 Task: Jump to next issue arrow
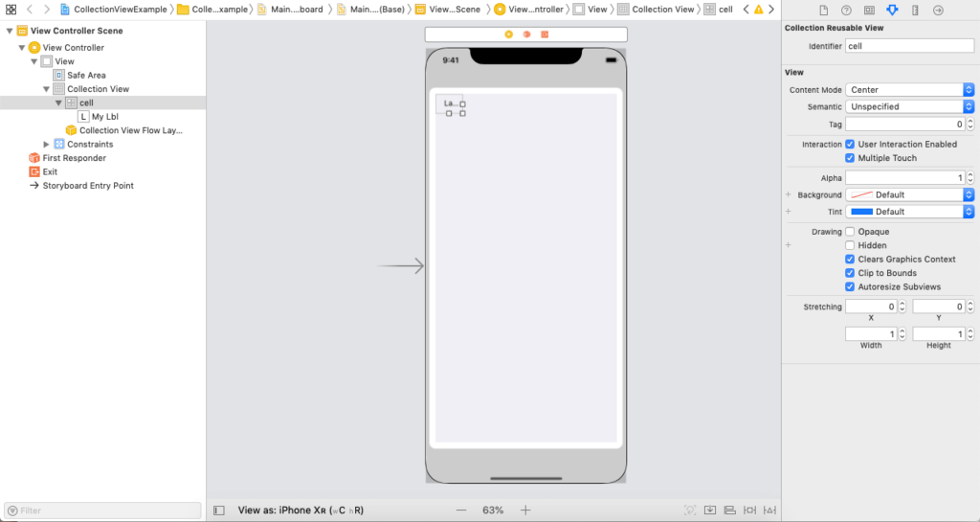(x=771, y=10)
